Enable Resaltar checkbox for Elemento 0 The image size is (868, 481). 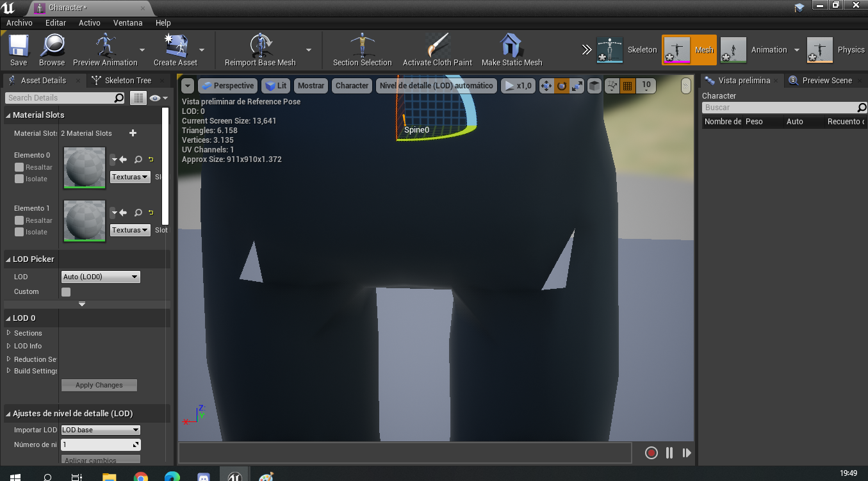[x=19, y=167]
